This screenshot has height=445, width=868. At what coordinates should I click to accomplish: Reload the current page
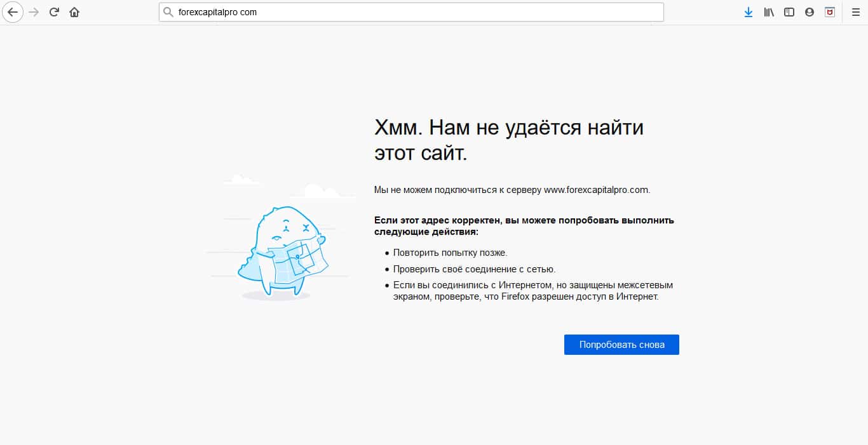pyautogui.click(x=54, y=12)
